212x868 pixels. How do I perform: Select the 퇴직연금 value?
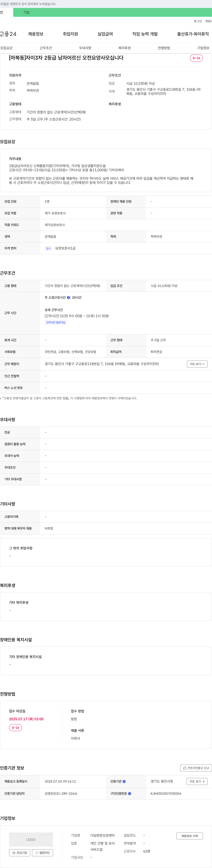pos(156,352)
